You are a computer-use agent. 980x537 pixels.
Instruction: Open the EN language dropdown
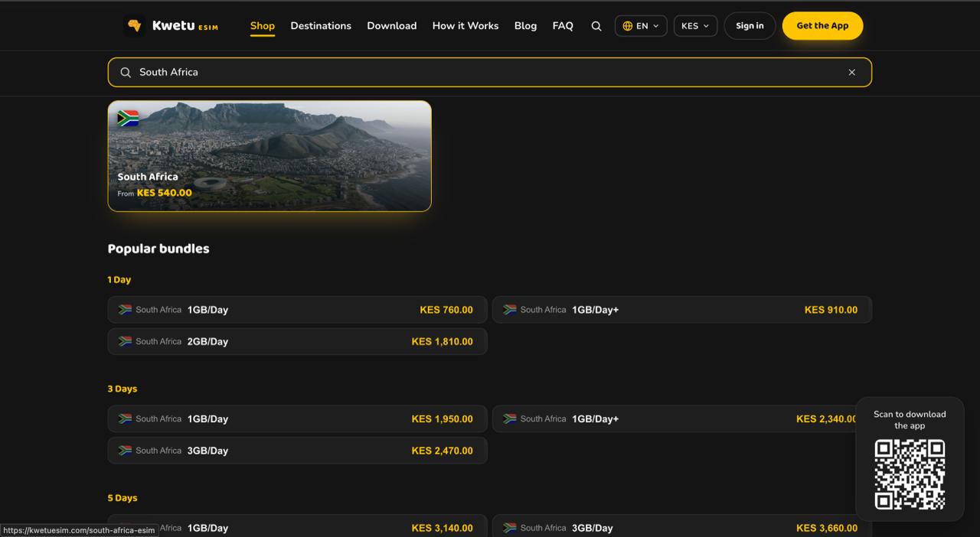pyautogui.click(x=641, y=26)
